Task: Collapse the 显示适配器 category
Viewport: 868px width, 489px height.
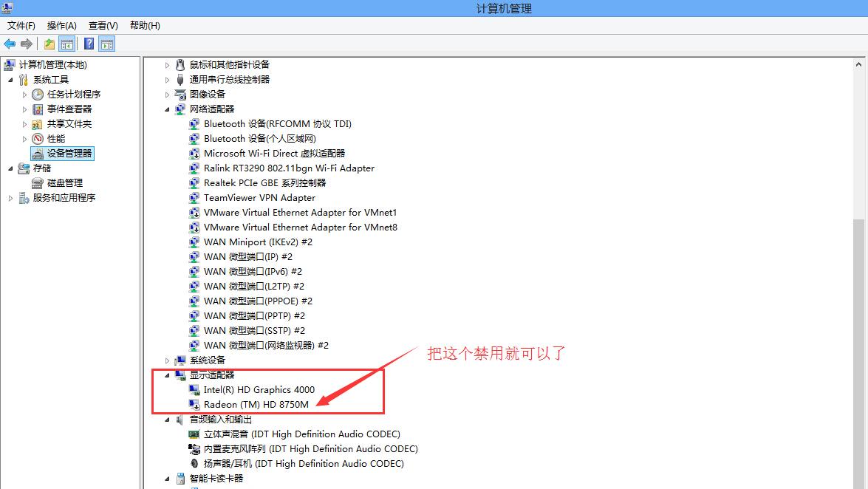Action: [x=167, y=375]
